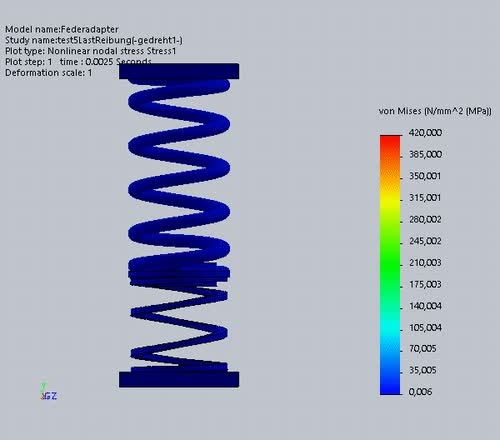Click the 350,001 legend value

(x=425, y=176)
